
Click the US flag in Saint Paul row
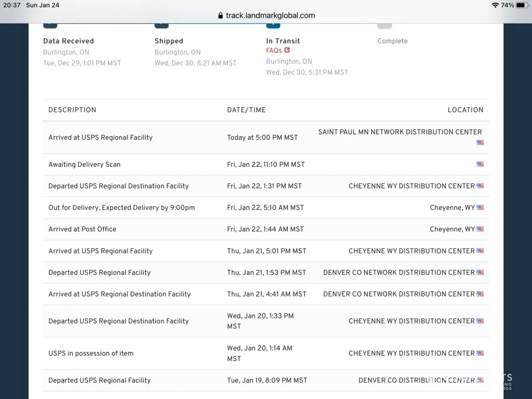[480, 142]
